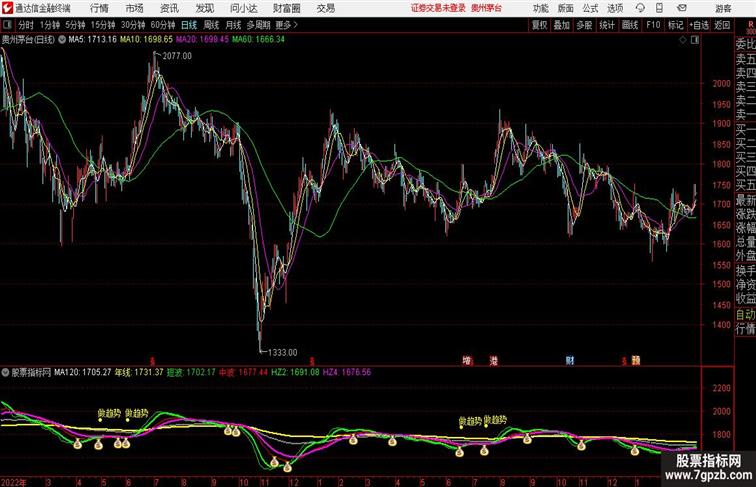Click the 返回 back button
Screen dimensions: 756x487
[722, 25]
